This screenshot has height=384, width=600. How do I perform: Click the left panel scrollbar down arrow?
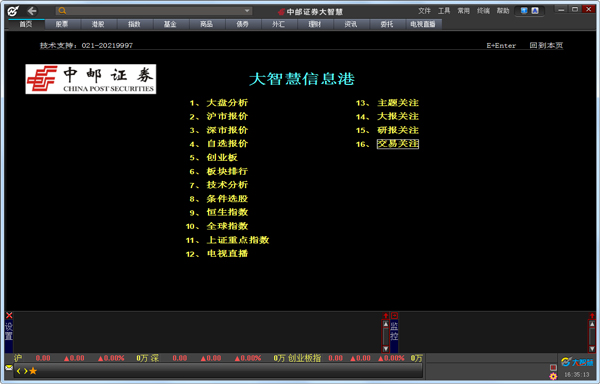tap(386, 348)
